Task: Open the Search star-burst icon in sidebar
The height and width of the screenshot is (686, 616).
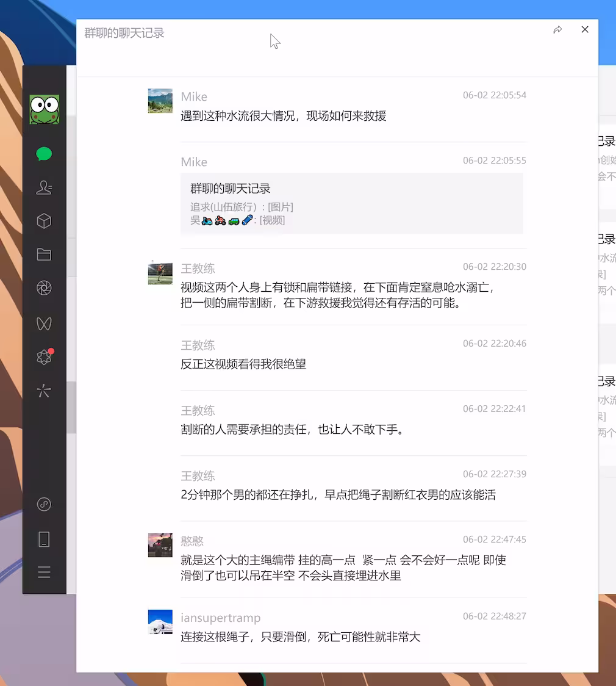Action: click(x=44, y=391)
